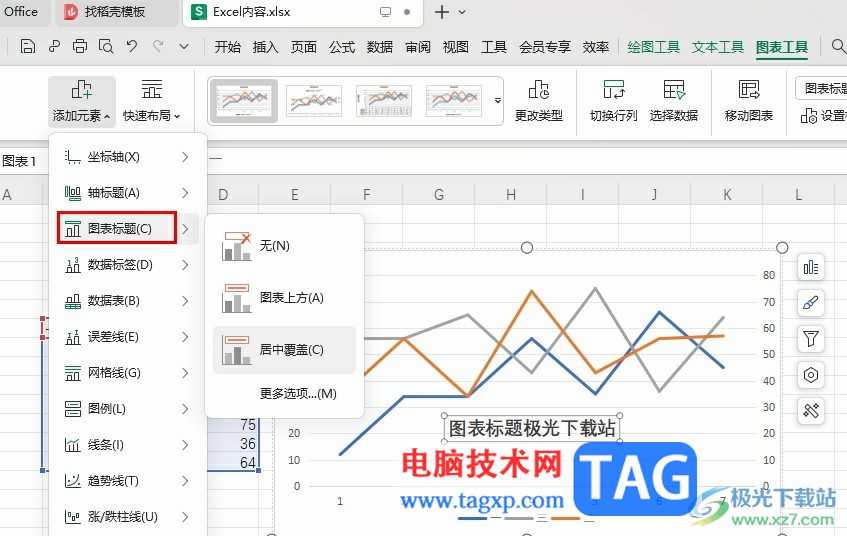
Task: Click the Redo arrow
Action: click(x=158, y=46)
